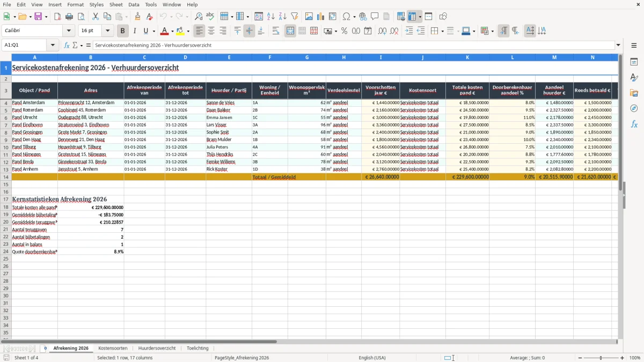Open the Sheet menu
The width and height of the screenshot is (644, 362).
point(116,4)
